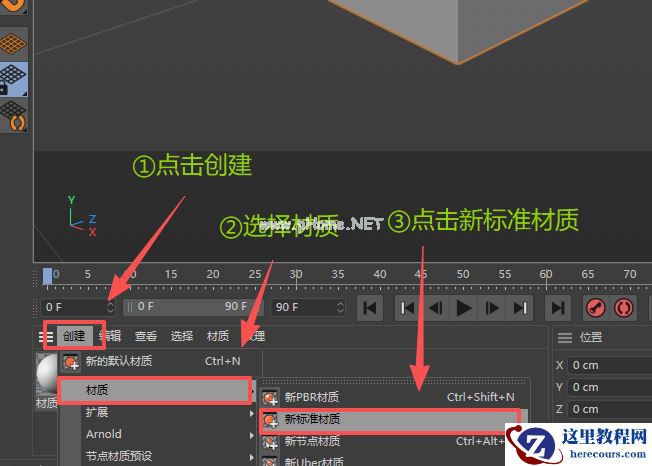652x466 pixels.
Task: Click the highlighted Texture mode lock icon
Action: [13, 79]
